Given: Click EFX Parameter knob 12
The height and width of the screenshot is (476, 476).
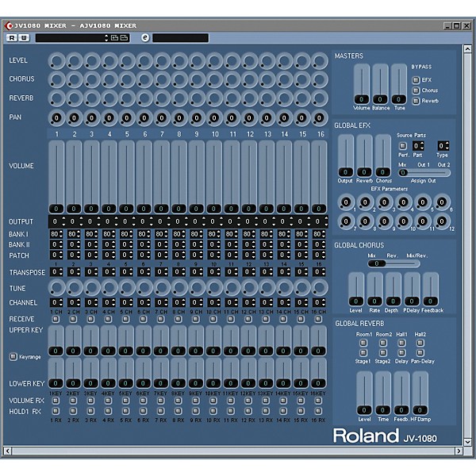Looking at the screenshot, I should pyautogui.click(x=442, y=221).
